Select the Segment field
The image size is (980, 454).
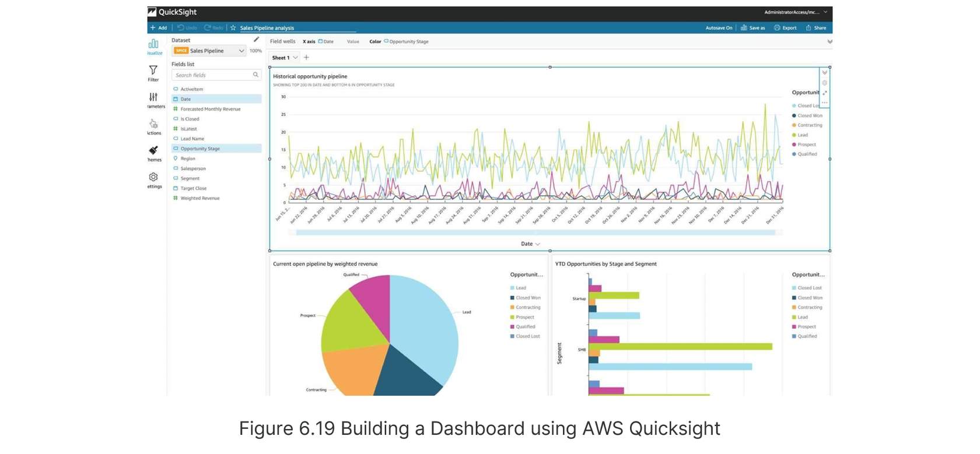216,178
